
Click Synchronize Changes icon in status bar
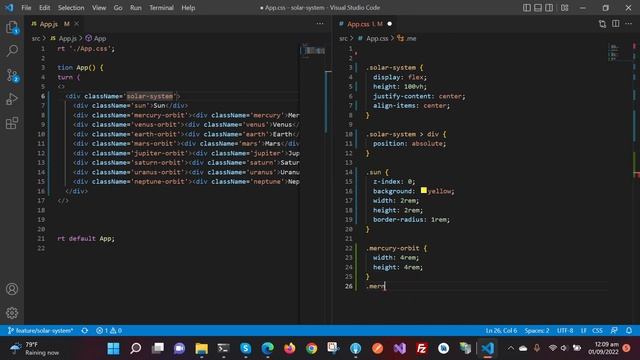[84, 331]
